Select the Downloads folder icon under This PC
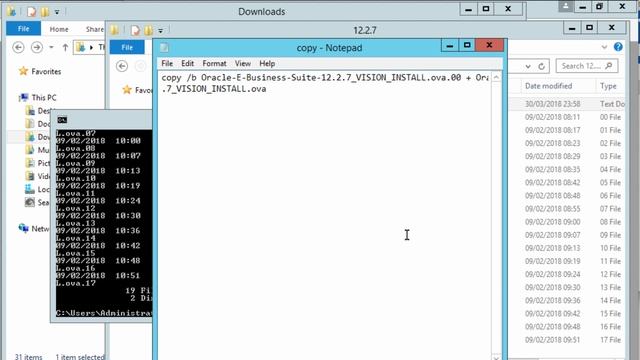This screenshot has width=640, height=360. [x=30, y=137]
